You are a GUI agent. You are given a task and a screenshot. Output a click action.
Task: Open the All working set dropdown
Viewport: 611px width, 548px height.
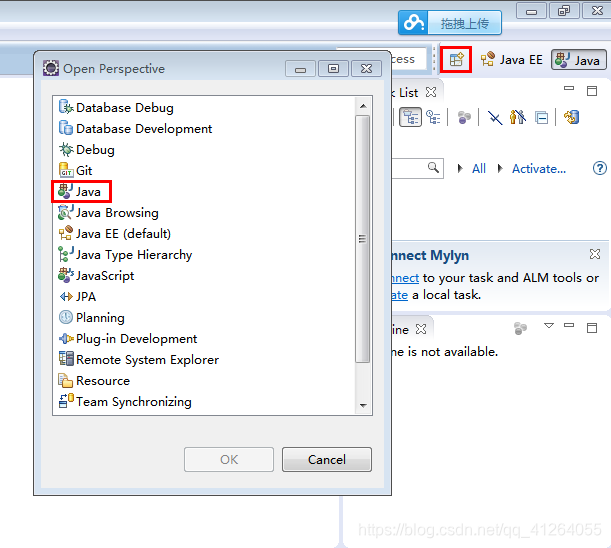[x=460, y=168]
